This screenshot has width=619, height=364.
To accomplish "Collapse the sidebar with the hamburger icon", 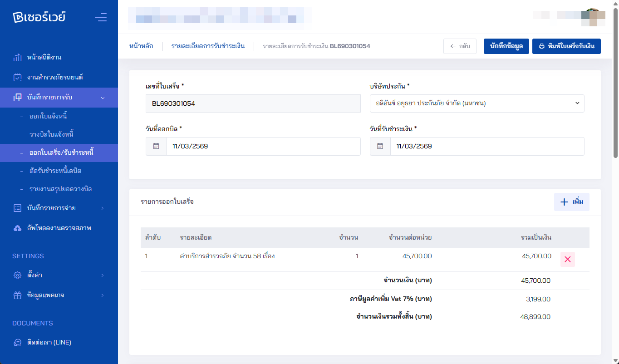I will pyautogui.click(x=101, y=18).
